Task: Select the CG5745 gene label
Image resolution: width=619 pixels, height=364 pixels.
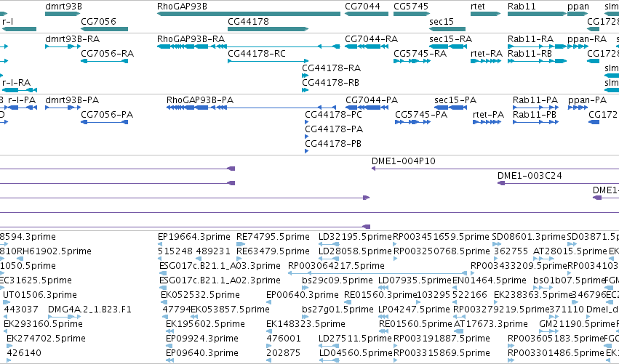Action: [x=411, y=7]
